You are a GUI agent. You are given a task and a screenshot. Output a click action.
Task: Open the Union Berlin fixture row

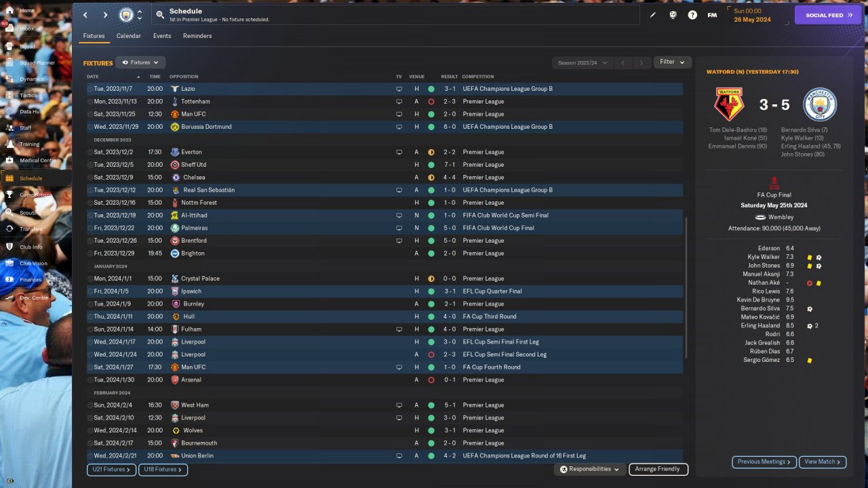click(384, 456)
